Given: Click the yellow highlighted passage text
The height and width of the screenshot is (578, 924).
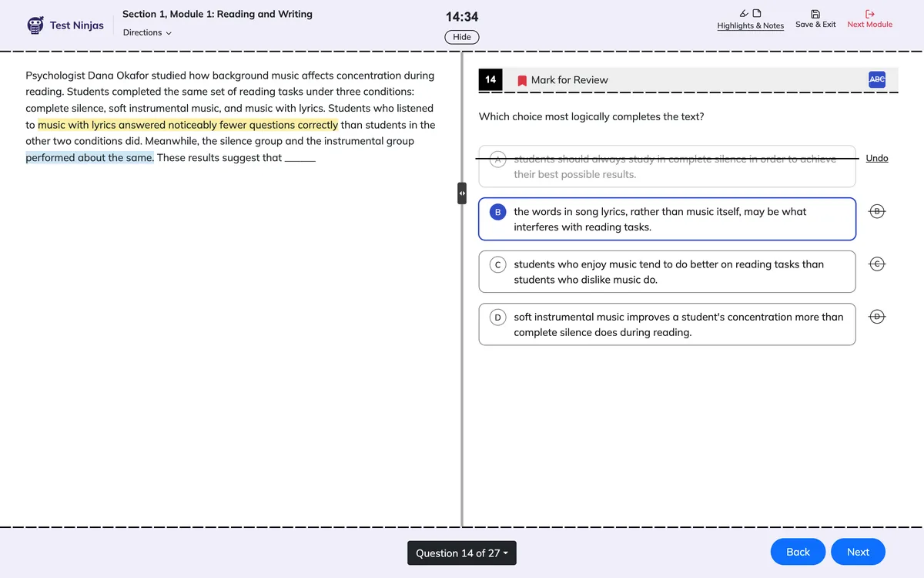Looking at the screenshot, I should pos(188,125).
